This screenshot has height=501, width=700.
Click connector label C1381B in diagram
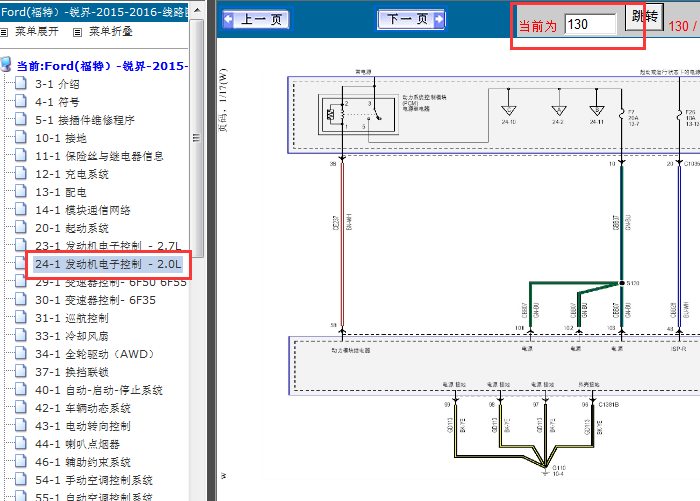coord(608,405)
